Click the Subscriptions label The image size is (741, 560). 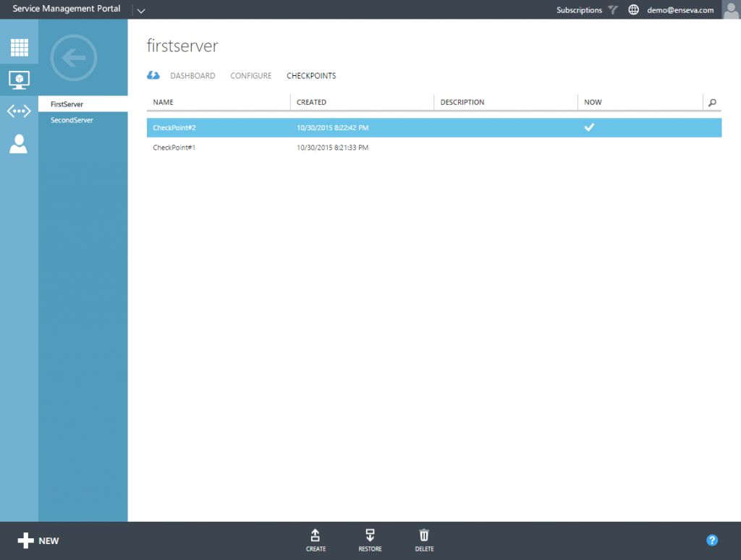pyautogui.click(x=580, y=10)
